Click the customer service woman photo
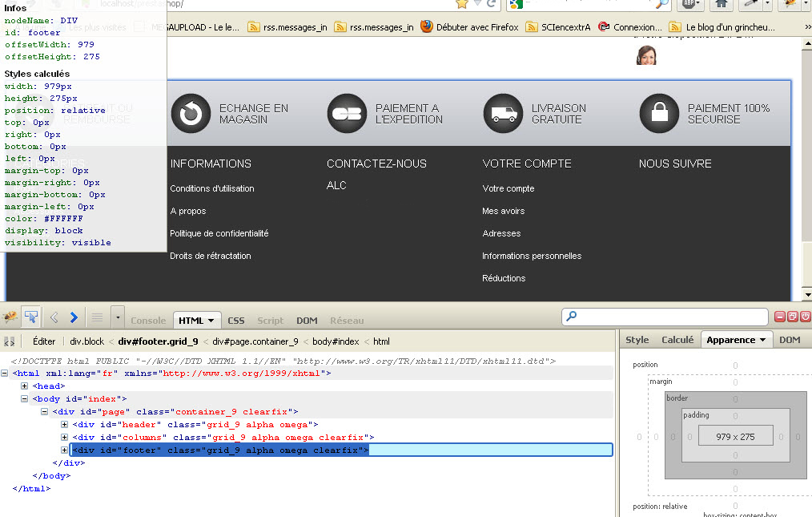This screenshot has height=517, width=812. 645,55
